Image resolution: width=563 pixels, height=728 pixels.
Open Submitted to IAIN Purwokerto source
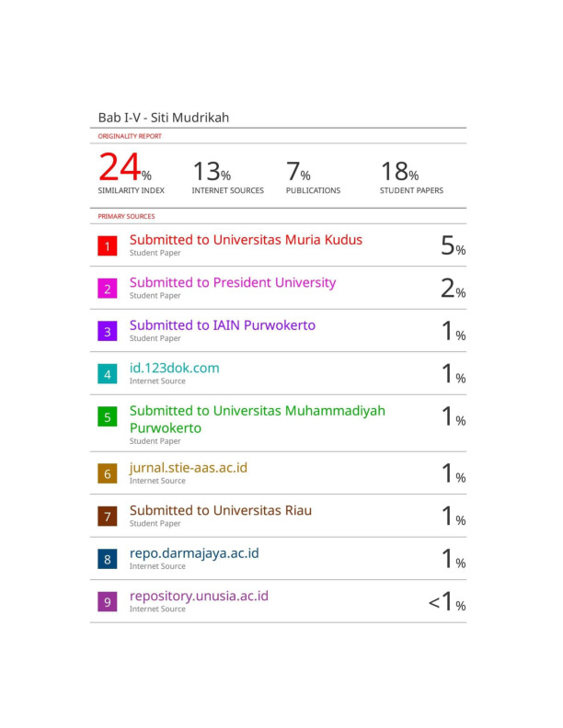tap(222, 325)
